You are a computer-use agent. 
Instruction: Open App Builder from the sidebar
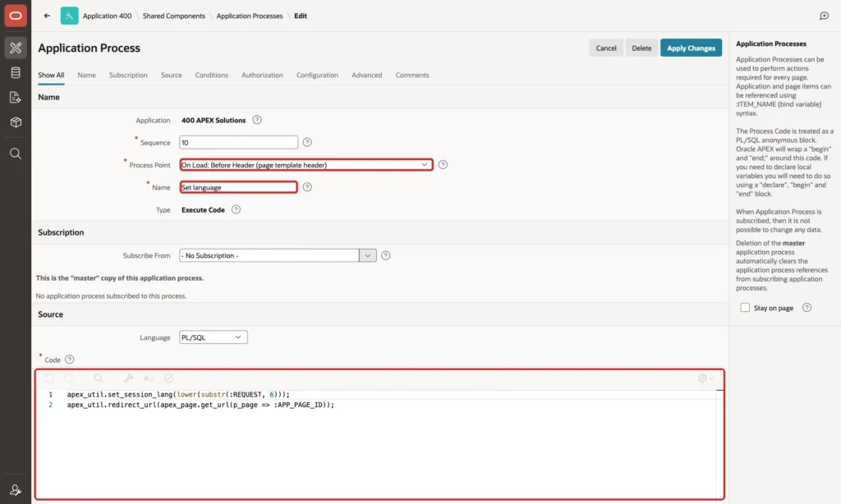pos(16,48)
